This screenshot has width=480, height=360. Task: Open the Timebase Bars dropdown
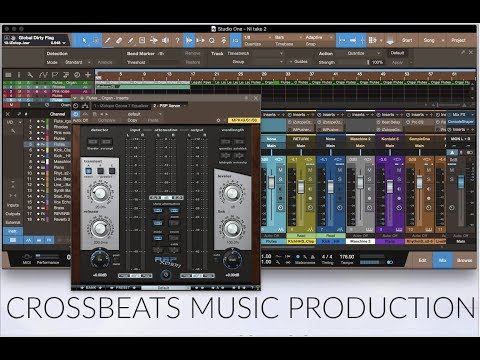coord(288,37)
